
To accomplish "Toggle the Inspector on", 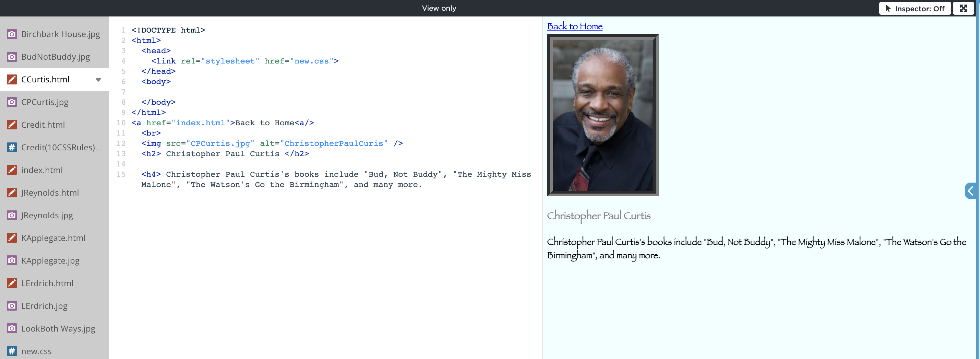I will click(x=914, y=8).
